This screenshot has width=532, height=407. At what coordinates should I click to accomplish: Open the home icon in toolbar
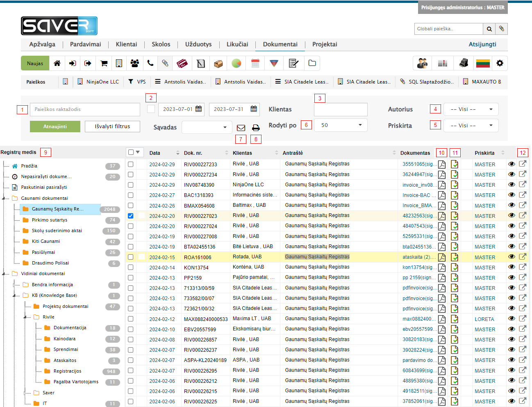[x=57, y=63]
